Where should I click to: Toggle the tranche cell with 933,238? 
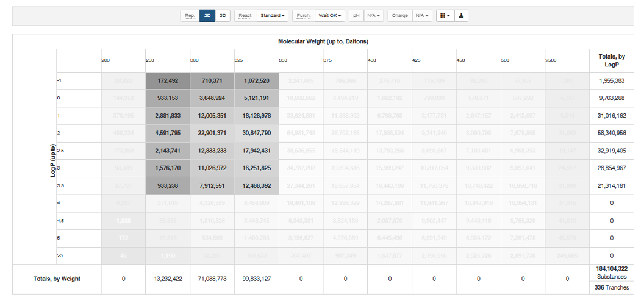coord(167,185)
